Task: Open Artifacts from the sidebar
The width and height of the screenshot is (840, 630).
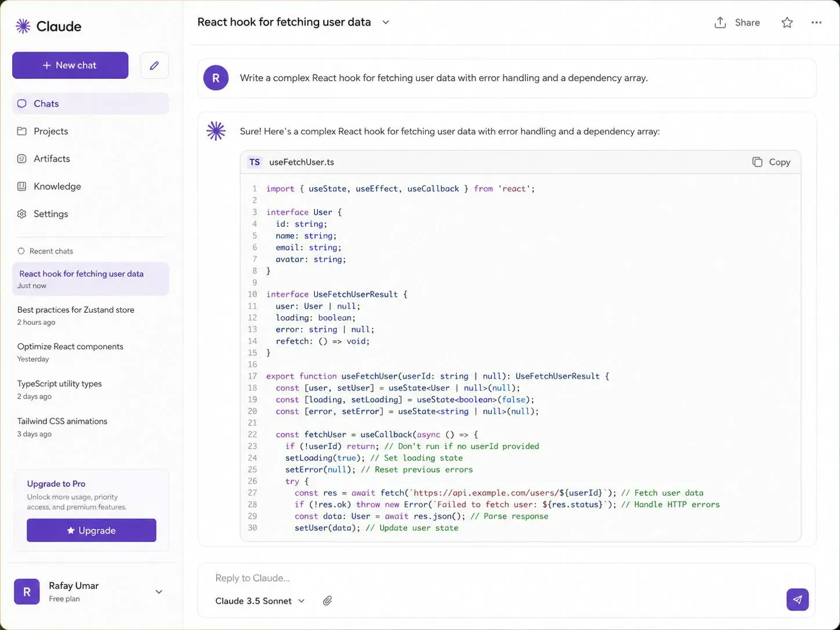Action: coord(90,159)
